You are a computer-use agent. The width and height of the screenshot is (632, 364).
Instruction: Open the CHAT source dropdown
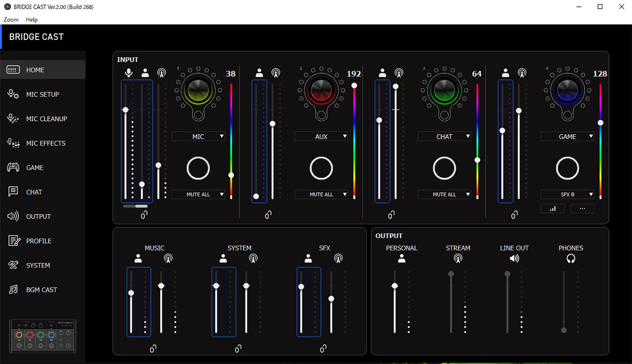point(444,137)
